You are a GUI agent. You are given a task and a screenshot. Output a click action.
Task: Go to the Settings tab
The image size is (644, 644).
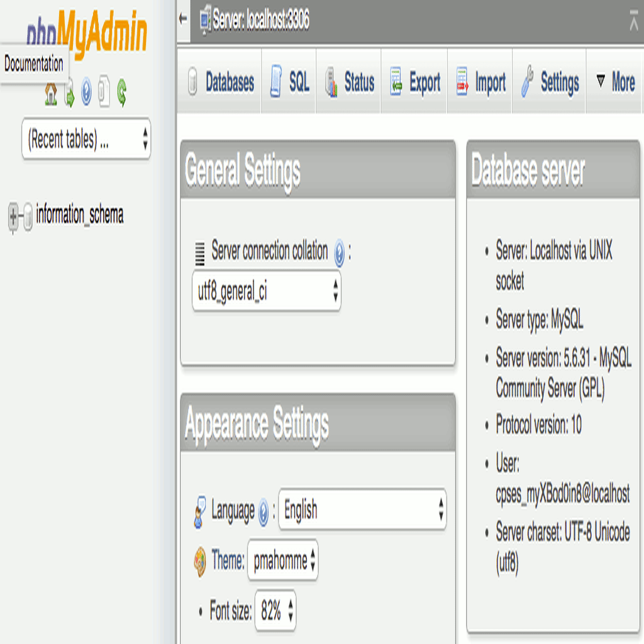click(550, 82)
